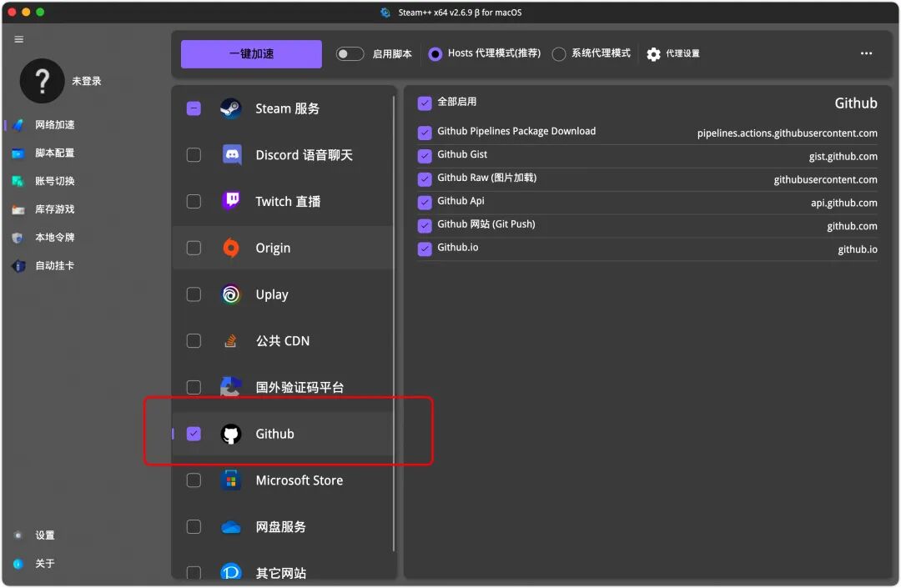Click the 国外验证码平台 reCAPTCHA icon
Image resolution: width=901 pixels, height=588 pixels.
click(231, 387)
